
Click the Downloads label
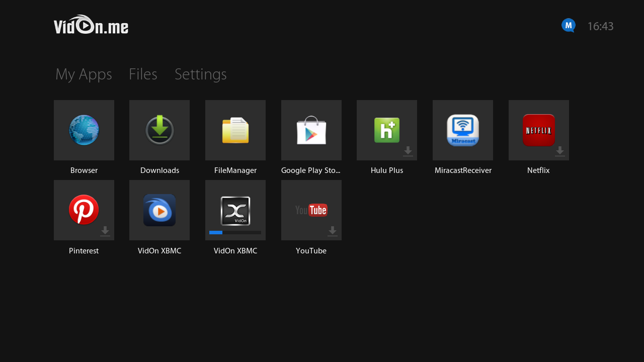point(159,170)
